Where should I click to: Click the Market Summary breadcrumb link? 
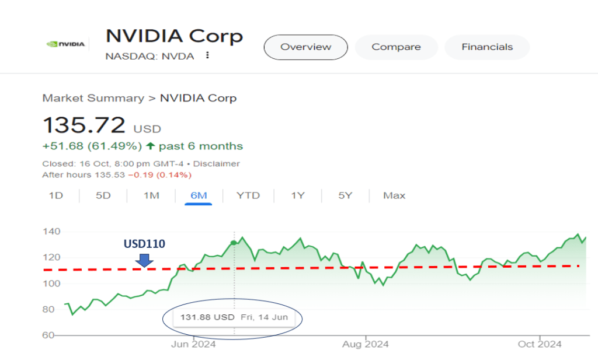(x=92, y=98)
